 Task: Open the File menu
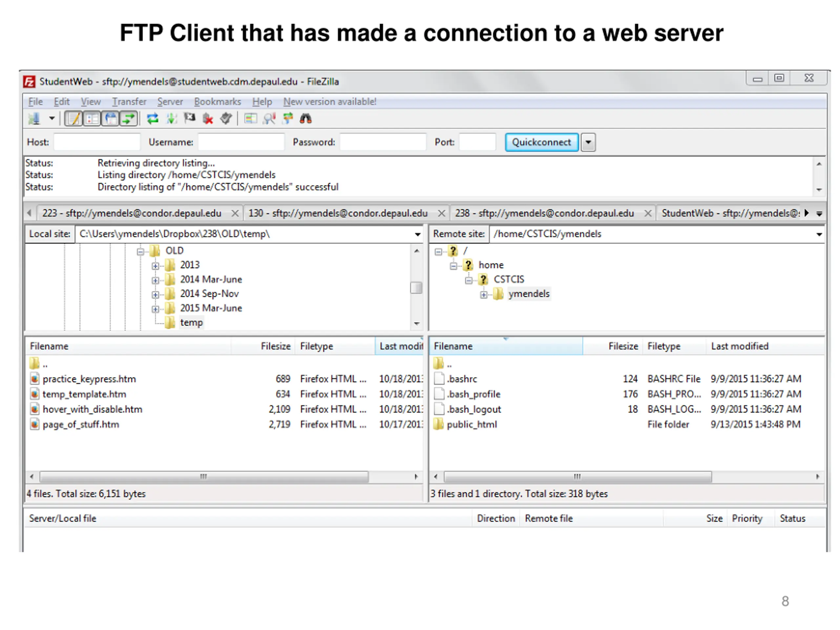35,102
